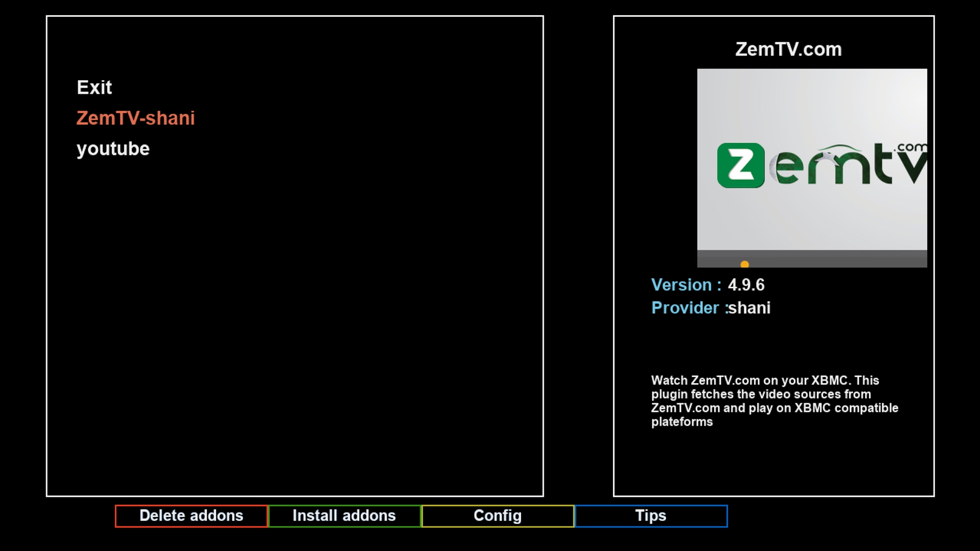Click the Provider label

pos(689,308)
